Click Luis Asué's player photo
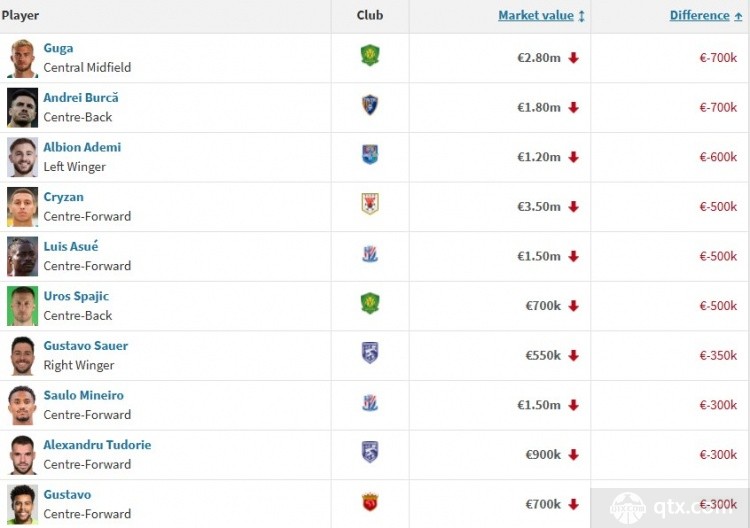Screen dimensions: 750x528 pyautogui.click(x=22, y=256)
